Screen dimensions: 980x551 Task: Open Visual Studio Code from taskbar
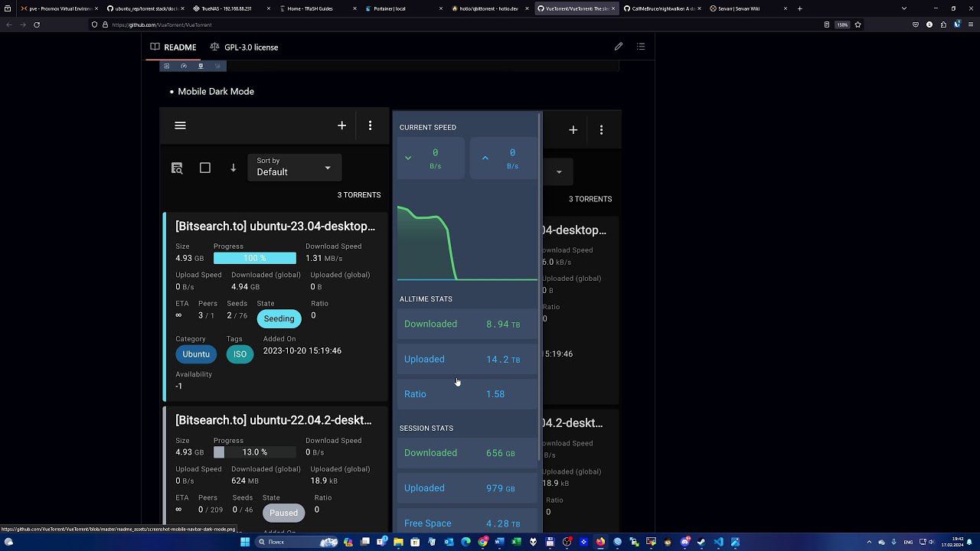pos(717,542)
